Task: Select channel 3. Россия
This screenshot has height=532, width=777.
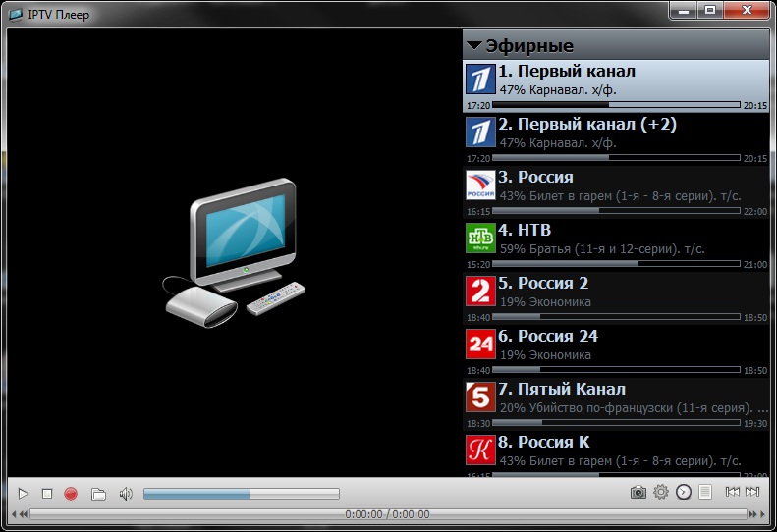Action: pos(616,192)
